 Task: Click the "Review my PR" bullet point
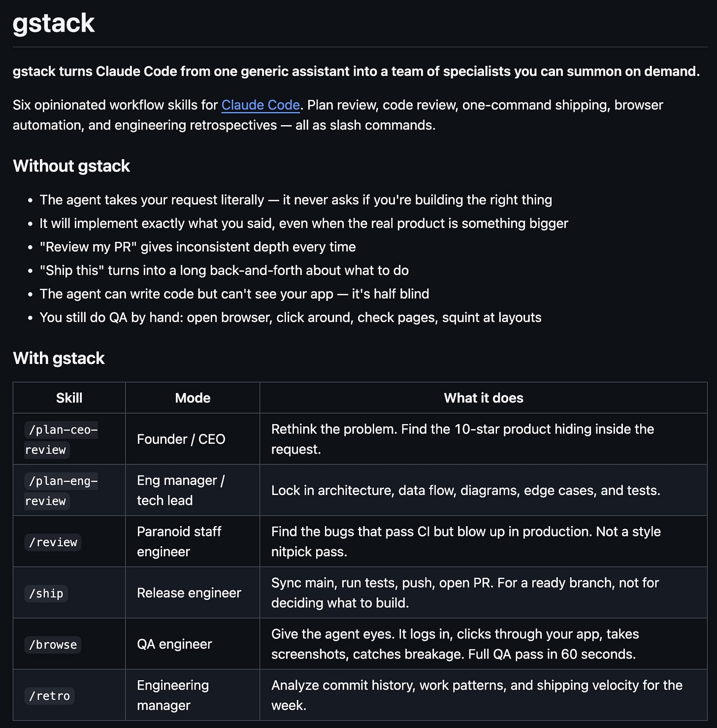pyautogui.click(x=197, y=247)
